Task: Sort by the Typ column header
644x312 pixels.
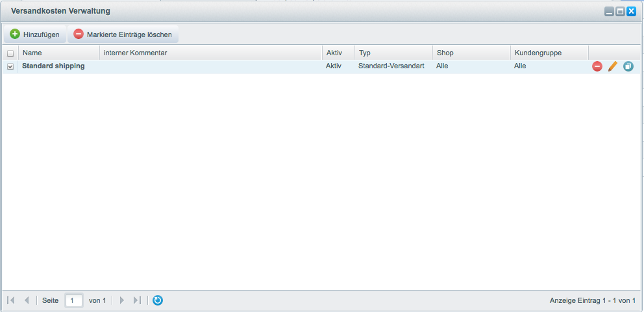Action: click(393, 53)
